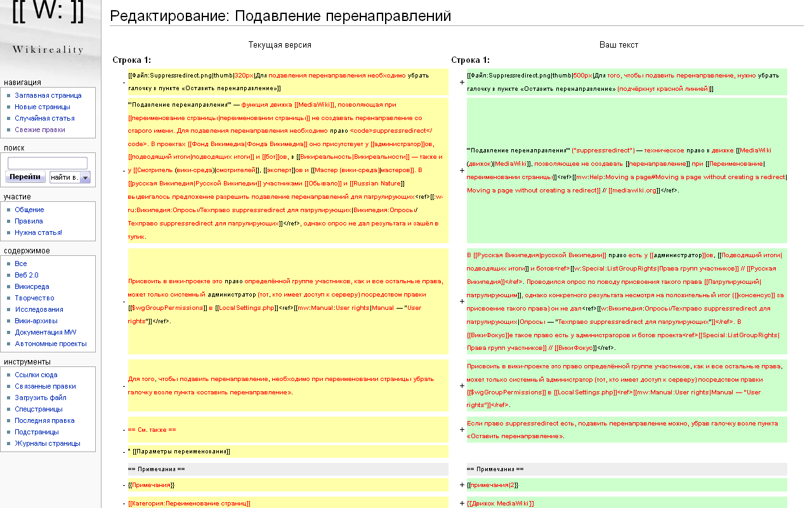Click the [[Параметры переименования]] diff line

point(288,452)
